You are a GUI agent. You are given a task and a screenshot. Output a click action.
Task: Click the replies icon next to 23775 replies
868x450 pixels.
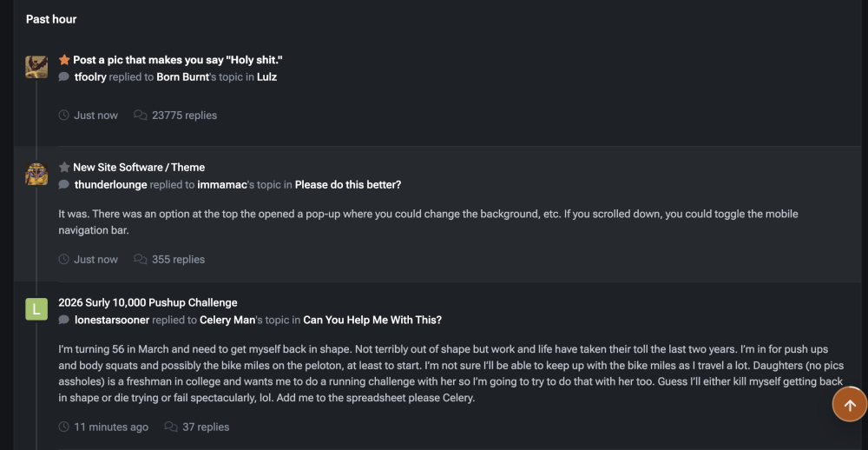140,116
